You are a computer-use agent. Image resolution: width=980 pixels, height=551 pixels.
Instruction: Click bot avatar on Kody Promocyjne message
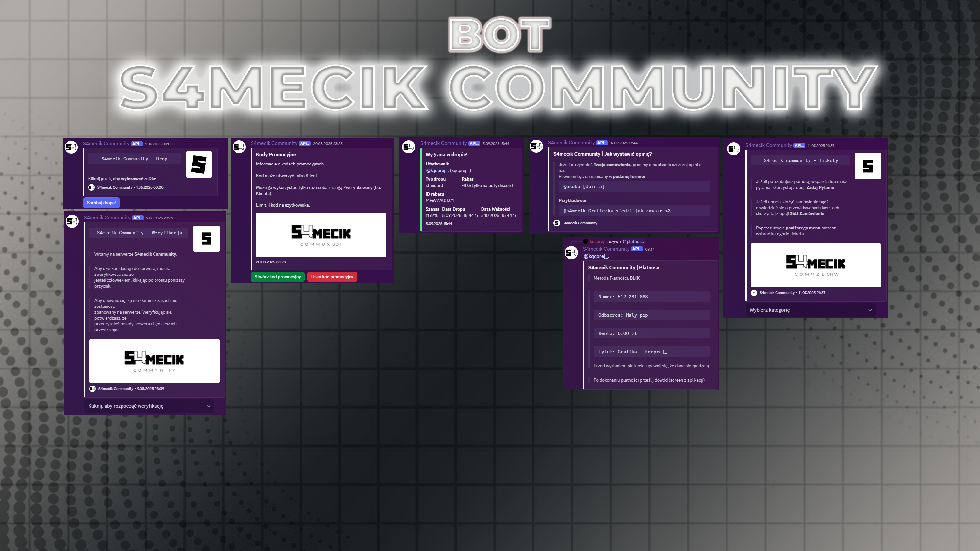(239, 147)
